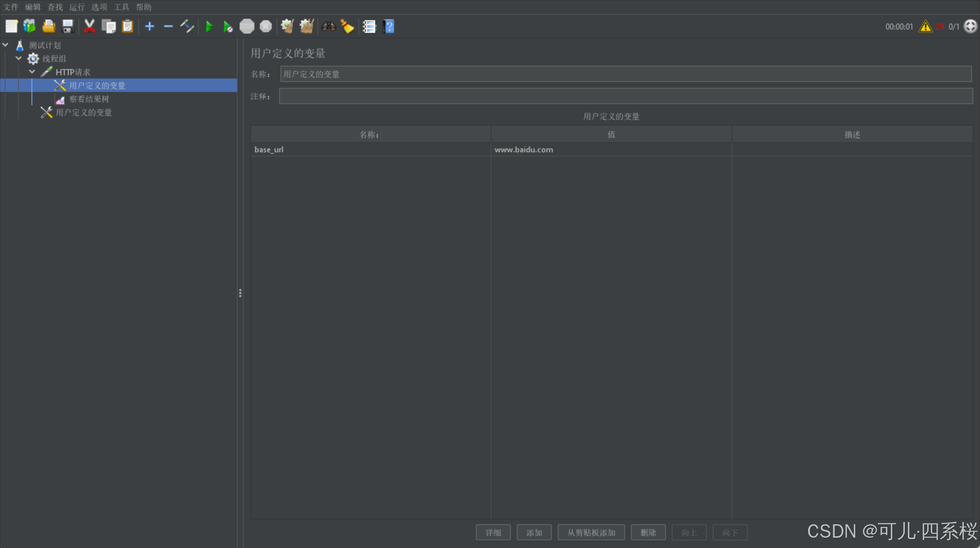Open the 选项 menu
This screenshot has width=980, height=548.
pos(99,7)
